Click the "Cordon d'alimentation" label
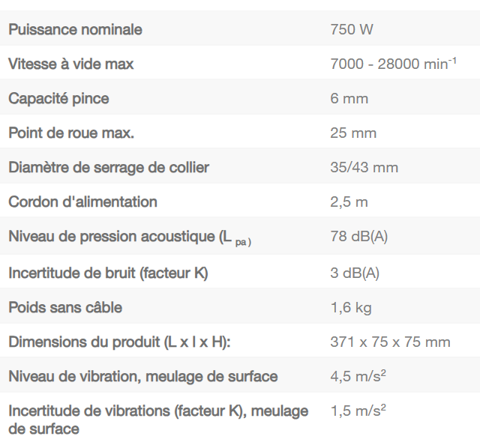480x448 pixels. (82, 202)
